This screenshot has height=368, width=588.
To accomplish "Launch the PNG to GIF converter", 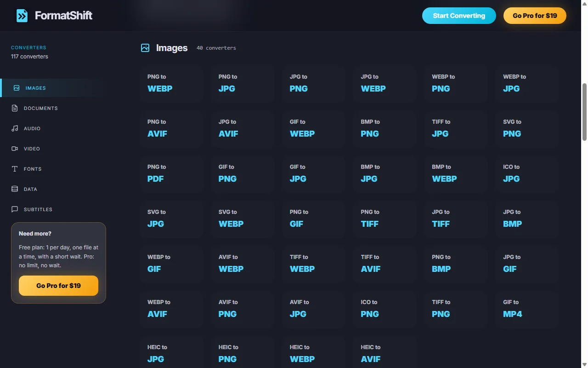I will click(x=314, y=218).
